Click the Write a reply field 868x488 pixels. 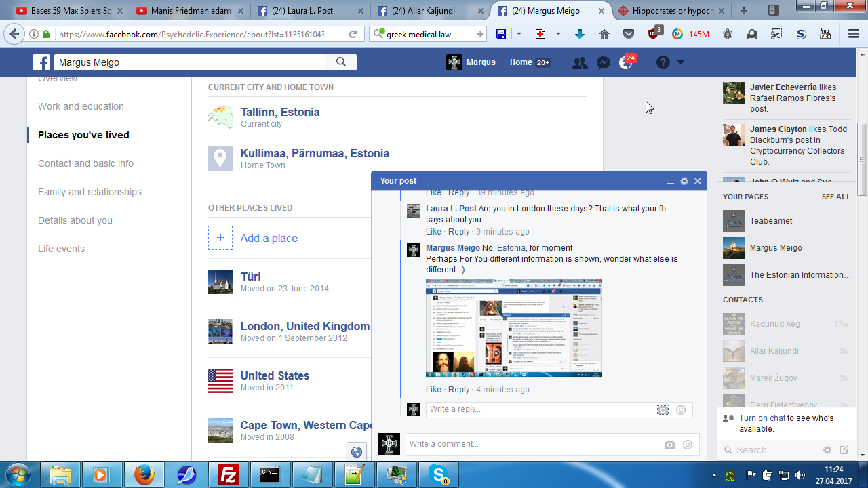point(540,409)
